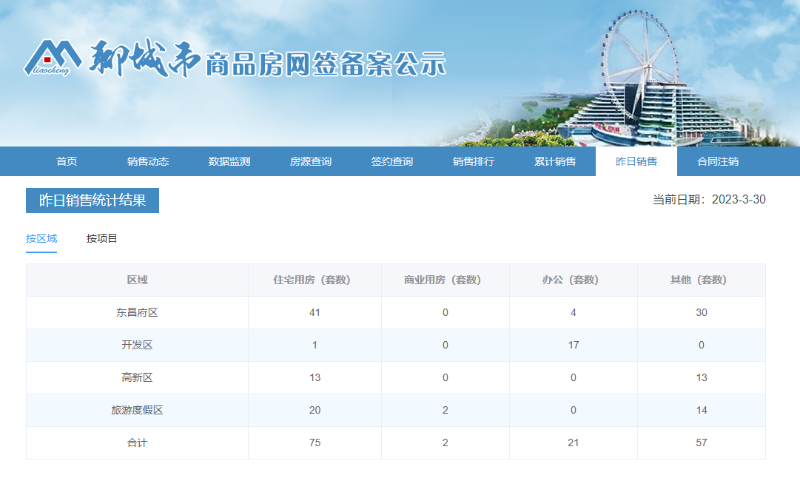This screenshot has width=800, height=478.
Task: Open 合同注销 in navigation bar
Action: [717, 162]
